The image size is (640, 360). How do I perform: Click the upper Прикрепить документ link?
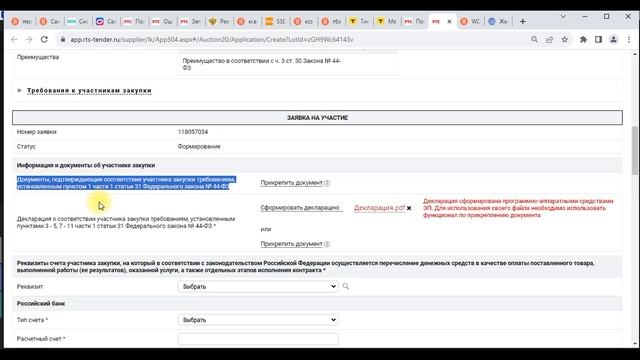tap(291, 183)
